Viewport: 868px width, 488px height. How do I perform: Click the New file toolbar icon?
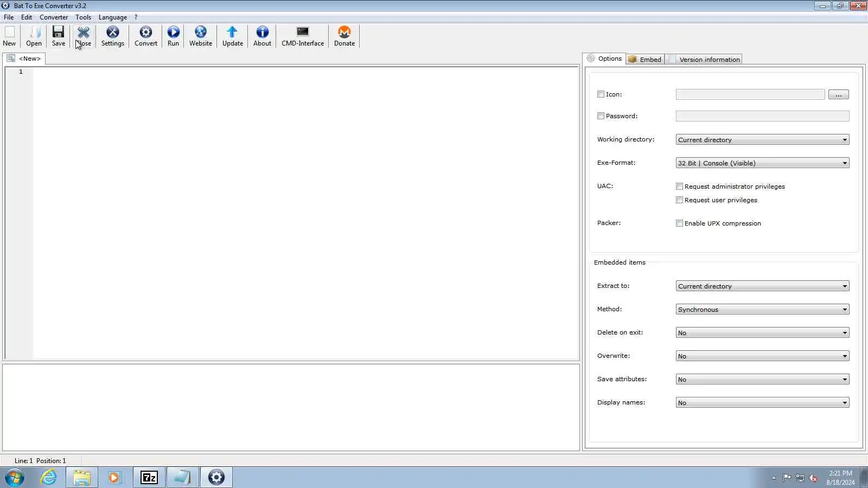(9, 36)
